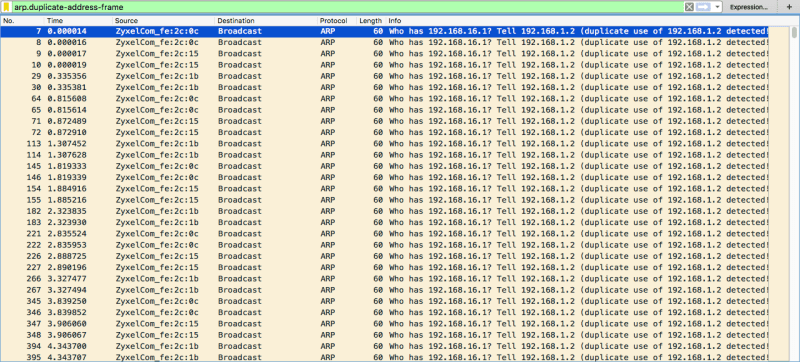
Task: Sort by the Length column header
Action: tap(371, 21)
